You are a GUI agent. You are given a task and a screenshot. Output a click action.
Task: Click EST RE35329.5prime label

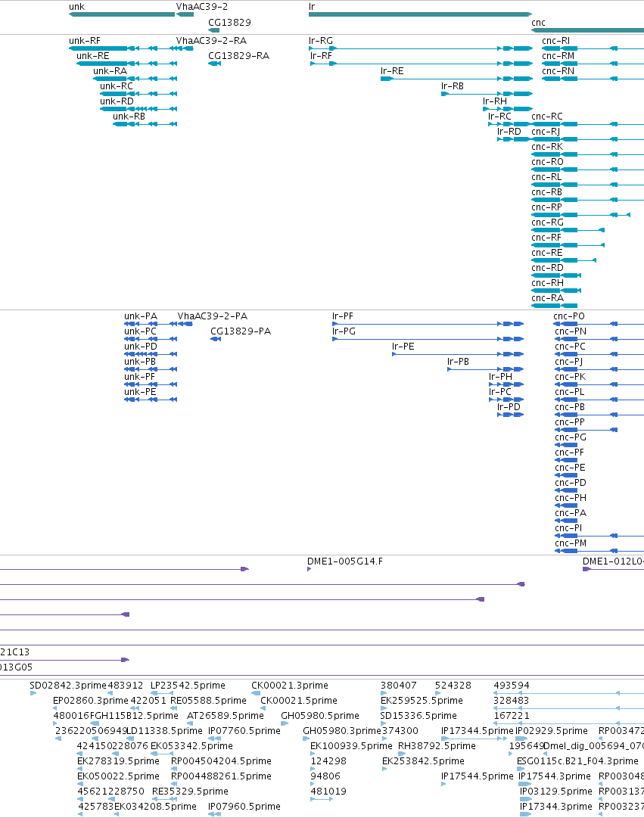190,792
